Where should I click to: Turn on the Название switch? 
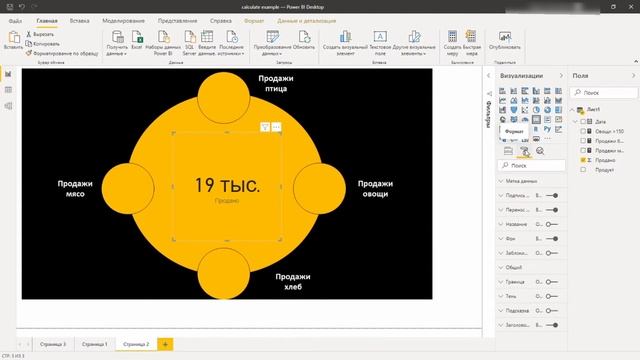click(552, 224)
